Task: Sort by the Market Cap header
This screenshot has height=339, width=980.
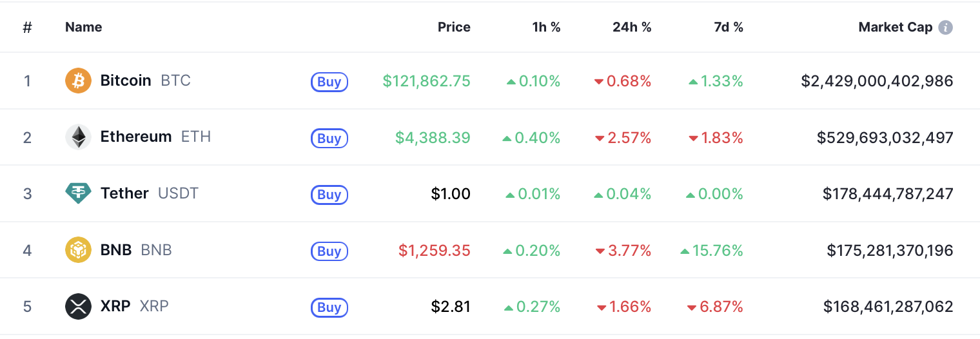Action: click(895, 28)
